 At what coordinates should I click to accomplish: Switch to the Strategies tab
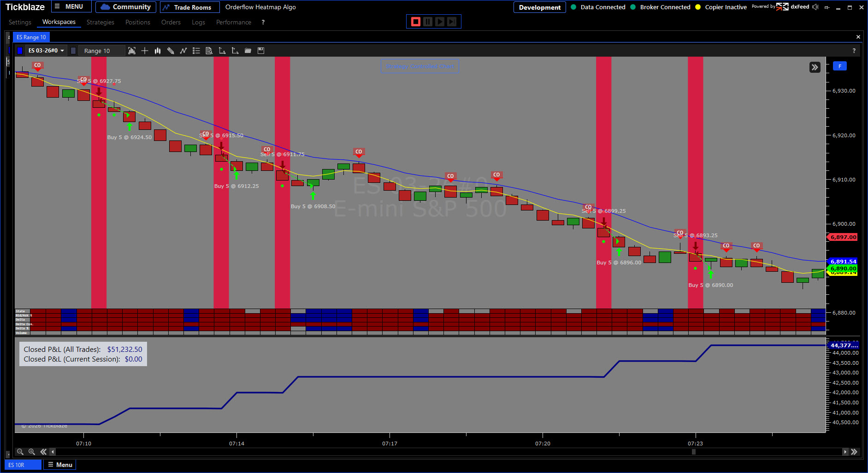click(x=100, y=22)
